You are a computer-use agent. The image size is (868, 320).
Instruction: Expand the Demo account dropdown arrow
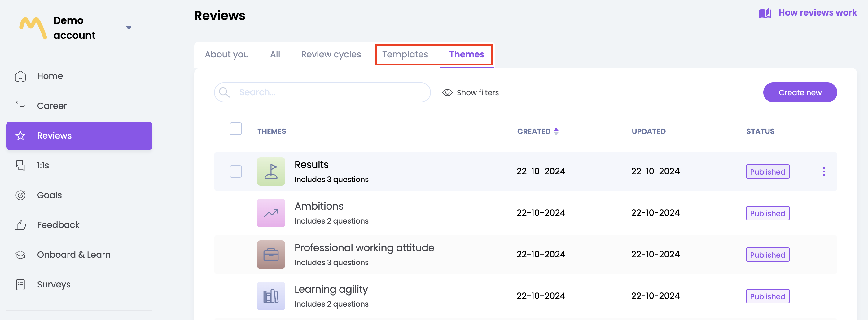(129, 28)
